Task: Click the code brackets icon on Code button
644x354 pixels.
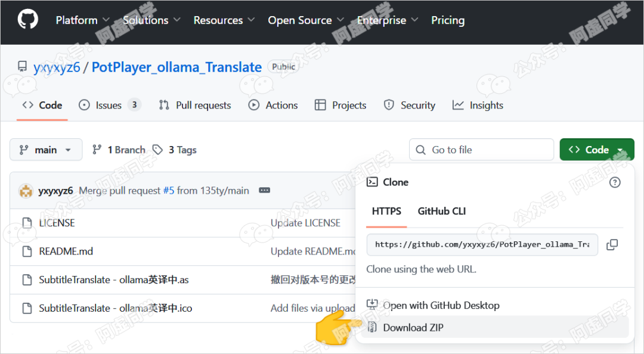Action: tap(574, 150)
